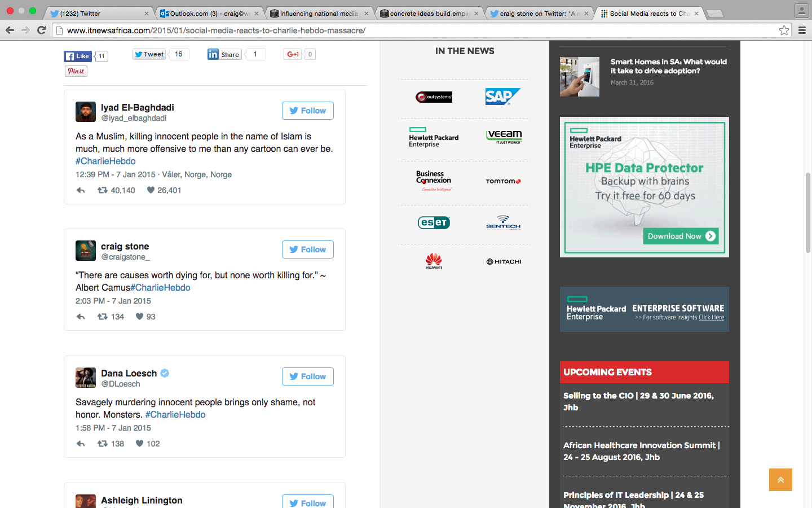Click the ESET logo
Image resolution: width=812 pixels, height=508 pixels.
pyautogui.click(x=434, y=222)
